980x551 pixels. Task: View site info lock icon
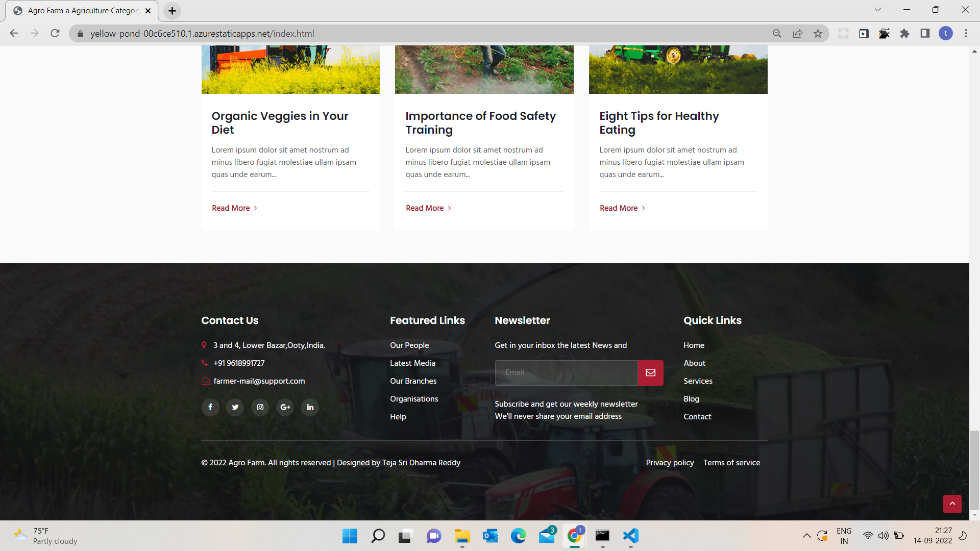click(80, 34)
